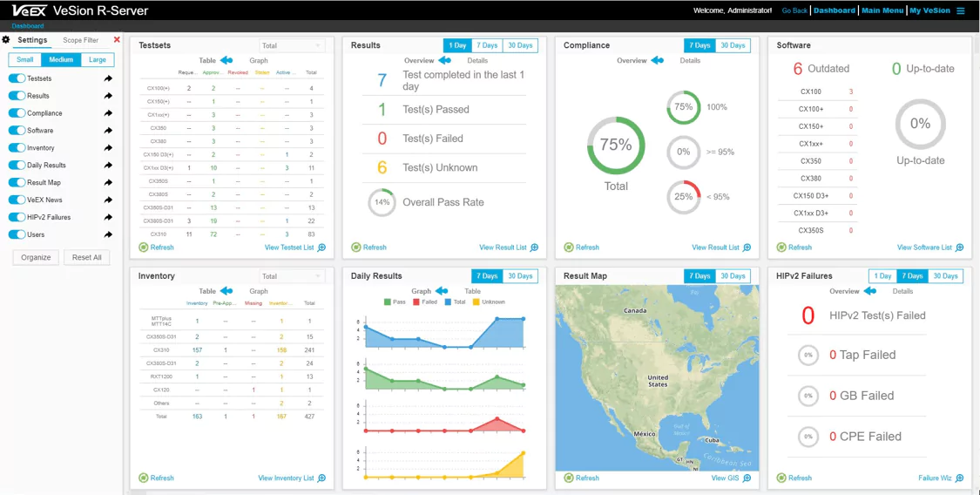
Task: Open the Main Menu link
Action: [x=882, y=10]
